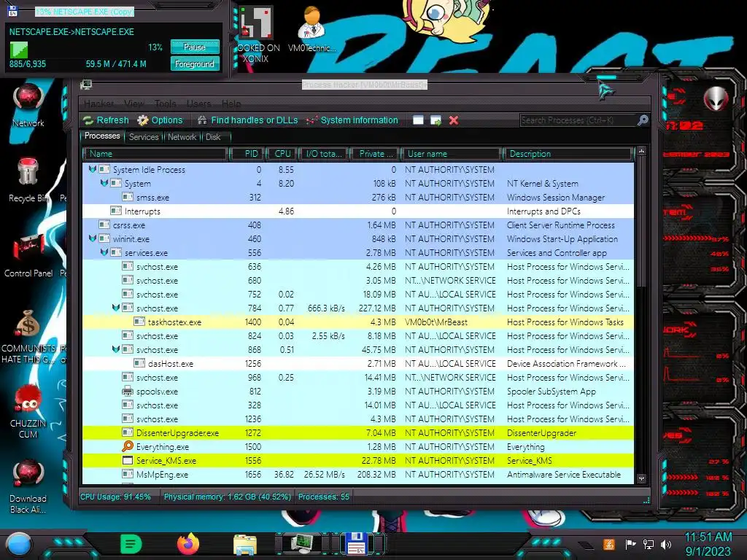The height and width of the screenshot is (560, 747).
Task: Sort by the User name column header
Action: (x=451, y=154)
